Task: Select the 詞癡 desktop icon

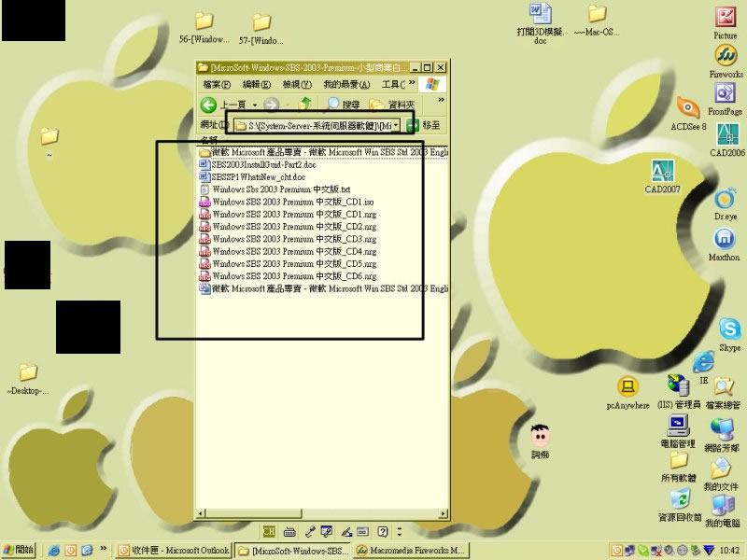Action: (x=541, y=441)
